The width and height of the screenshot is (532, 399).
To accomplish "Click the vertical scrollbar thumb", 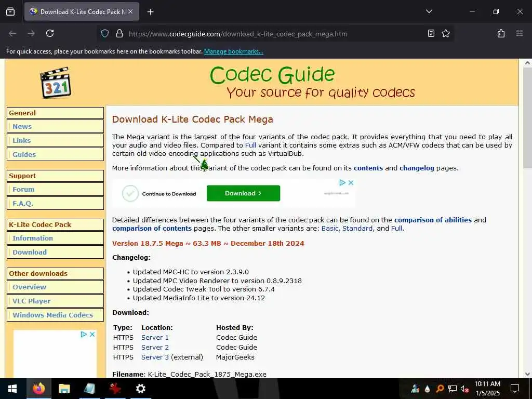I will 527,117.
